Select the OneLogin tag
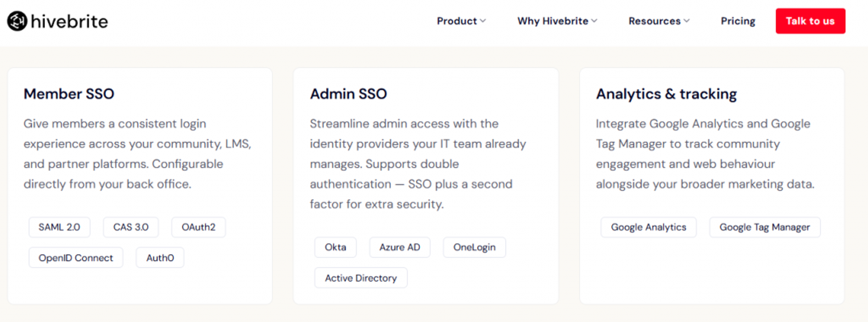 (x=474, y=247)
